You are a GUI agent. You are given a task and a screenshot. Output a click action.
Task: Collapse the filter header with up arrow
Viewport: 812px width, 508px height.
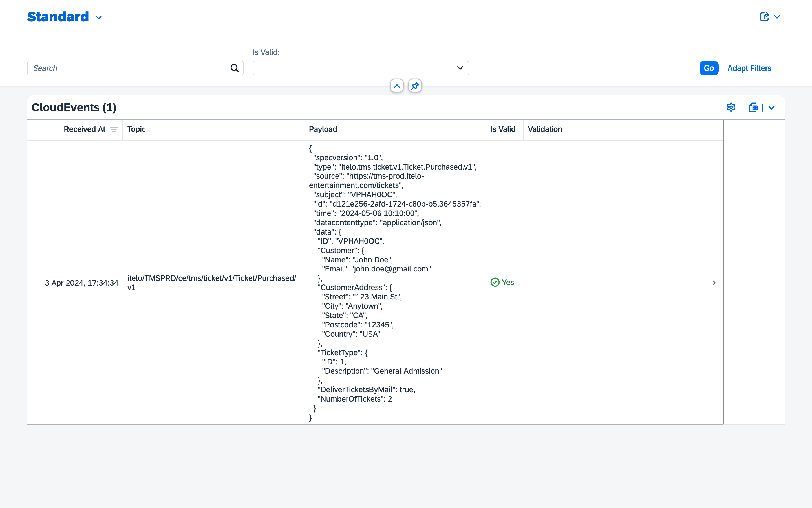397,86
